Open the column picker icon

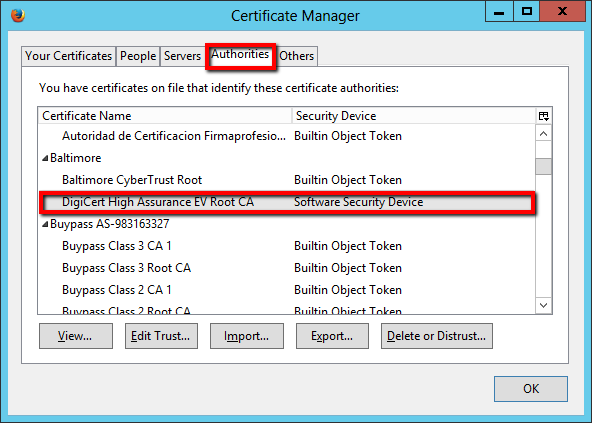544,116
